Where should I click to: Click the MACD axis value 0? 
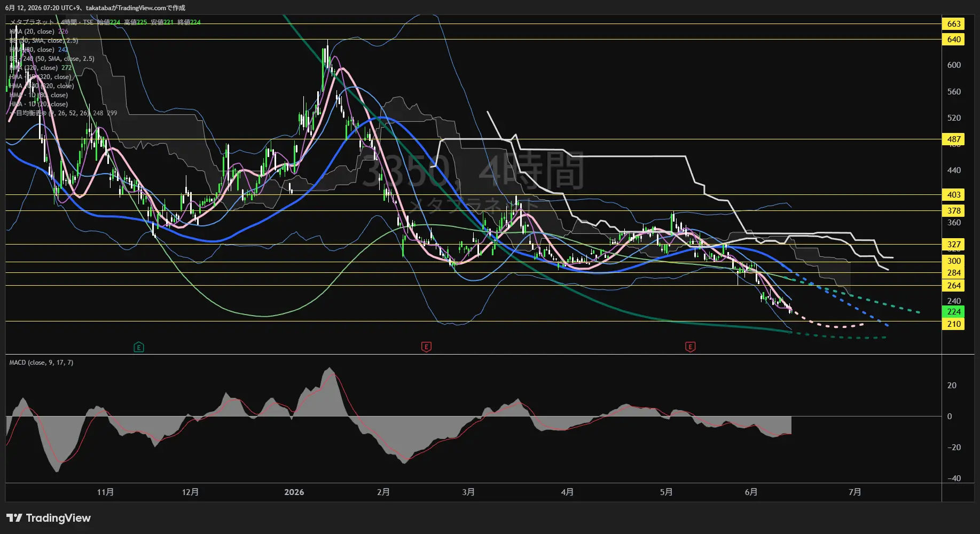949,417
